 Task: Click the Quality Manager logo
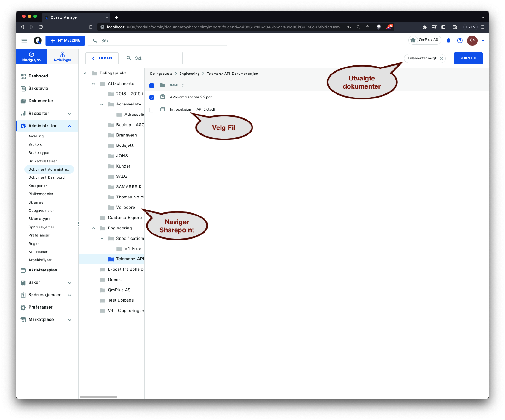[38, 41]
